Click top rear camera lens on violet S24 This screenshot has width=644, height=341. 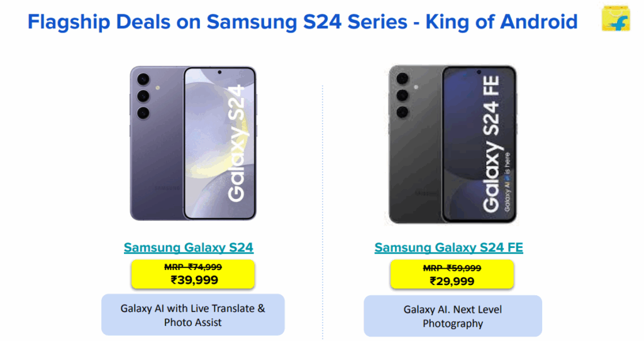tap(142, 80)
